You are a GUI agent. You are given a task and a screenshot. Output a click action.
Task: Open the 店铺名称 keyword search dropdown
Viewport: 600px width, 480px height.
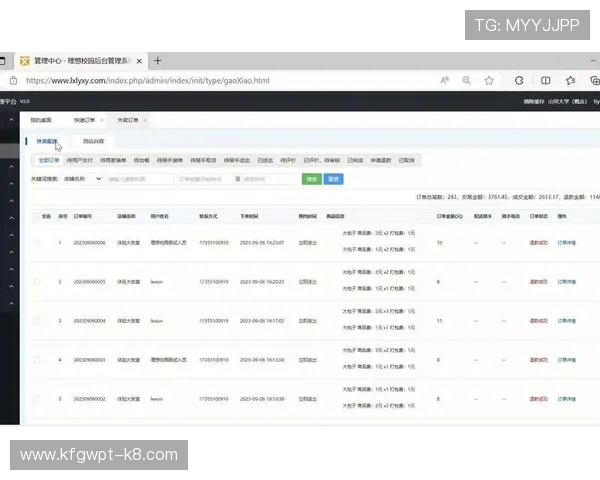pyautogui.click(x=80, y=179)
